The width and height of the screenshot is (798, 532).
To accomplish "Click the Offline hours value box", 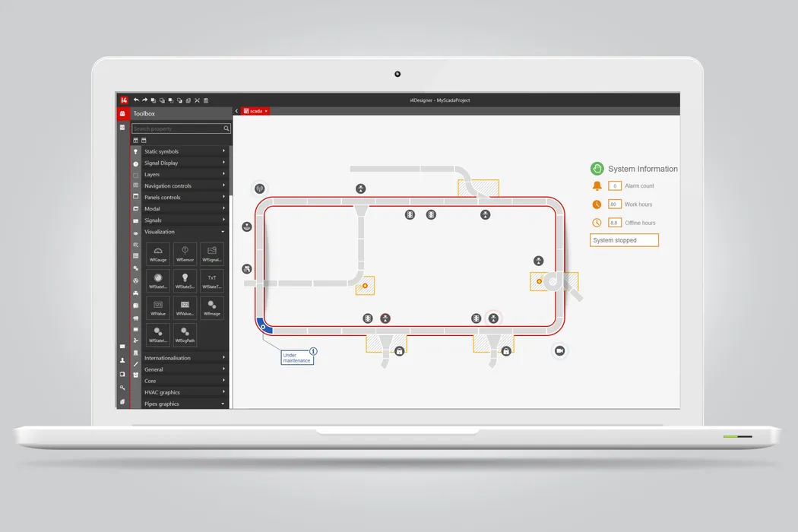I will point(615,223).
